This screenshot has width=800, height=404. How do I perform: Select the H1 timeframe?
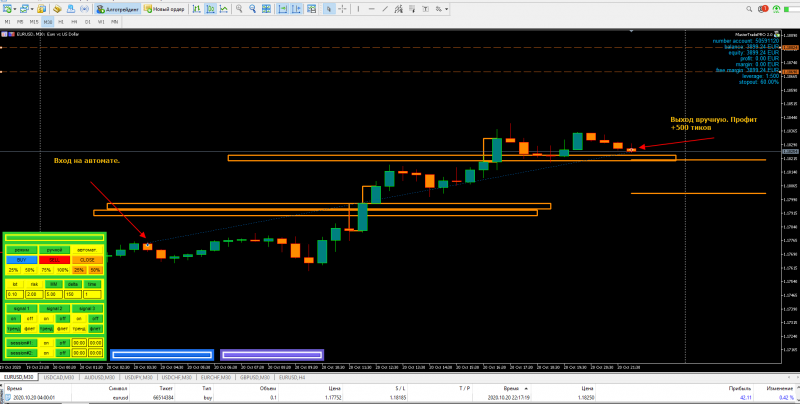[61, 22]
